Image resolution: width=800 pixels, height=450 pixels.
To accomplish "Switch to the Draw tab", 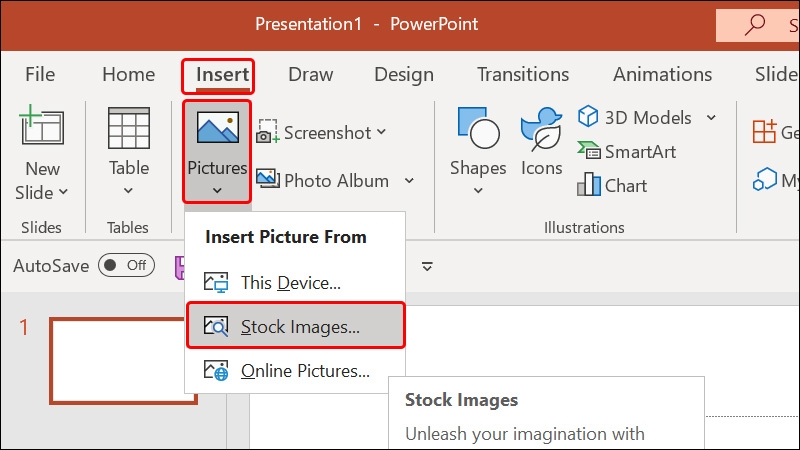I will pos(310,74).
